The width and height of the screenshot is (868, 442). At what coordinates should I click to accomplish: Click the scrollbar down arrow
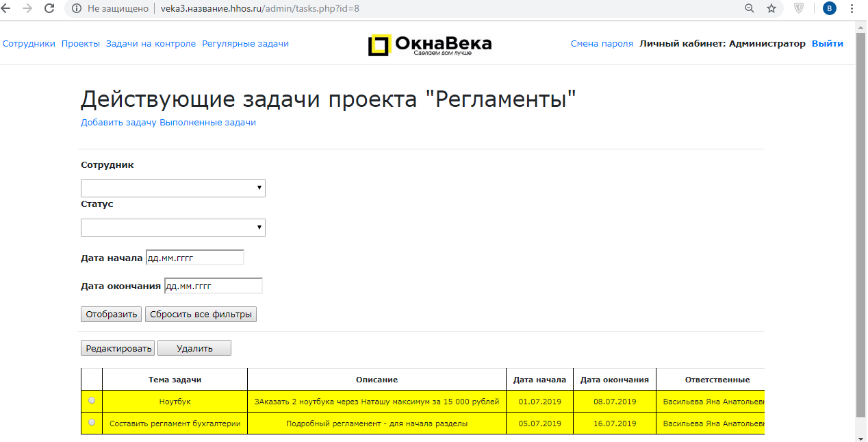861,437
